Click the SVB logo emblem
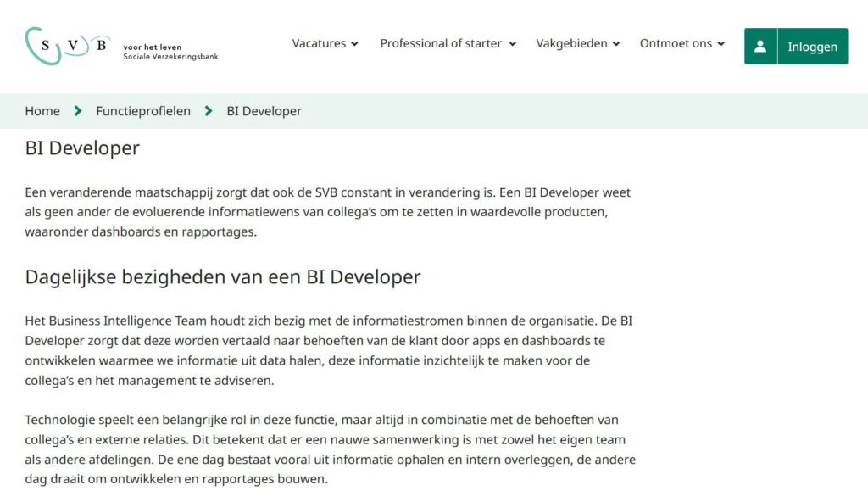The height and width of the screenshot is (502, 868). 68,45
